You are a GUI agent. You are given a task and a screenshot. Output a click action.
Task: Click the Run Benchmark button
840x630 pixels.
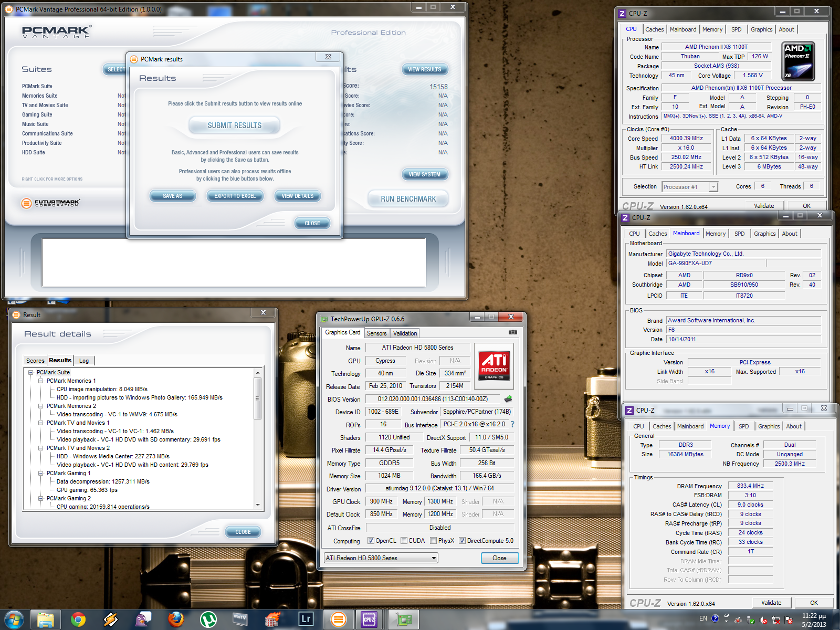(x=408, y=199)
